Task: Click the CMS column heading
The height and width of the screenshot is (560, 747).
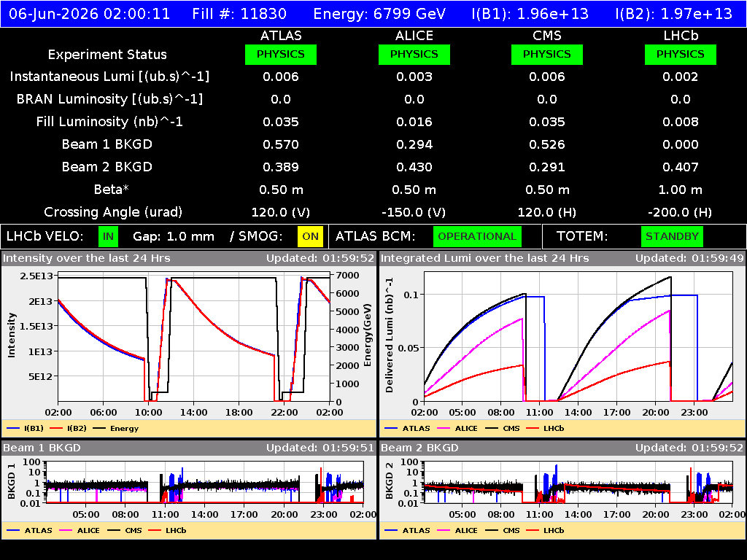Action: coord(547,36)
